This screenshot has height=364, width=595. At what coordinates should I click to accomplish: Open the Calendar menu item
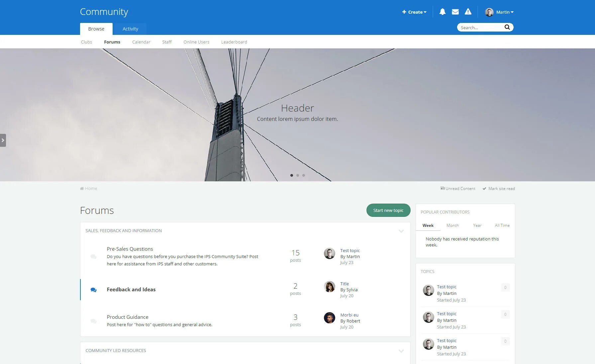141,42
